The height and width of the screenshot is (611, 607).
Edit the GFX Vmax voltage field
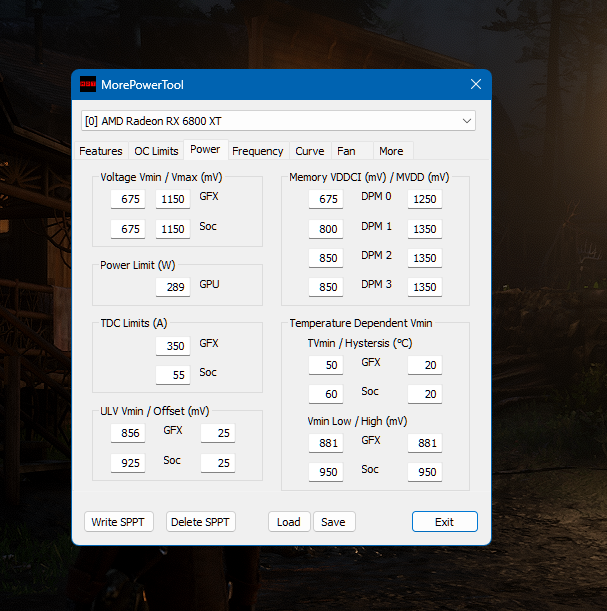pyautogui.click(x=173, y=199)
